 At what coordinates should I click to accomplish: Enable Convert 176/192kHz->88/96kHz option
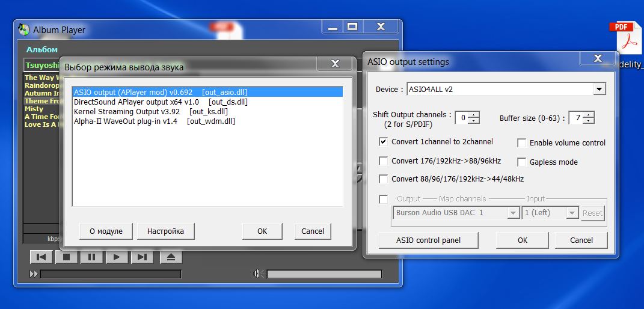click(383, 161)
